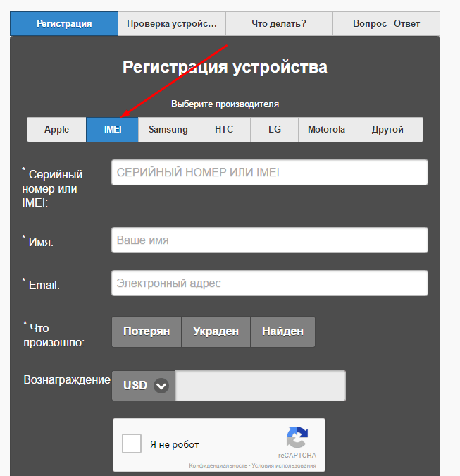This screenshot has width=460, height=476.
Task: Mark device as Найден
Action: coord(282,331)
